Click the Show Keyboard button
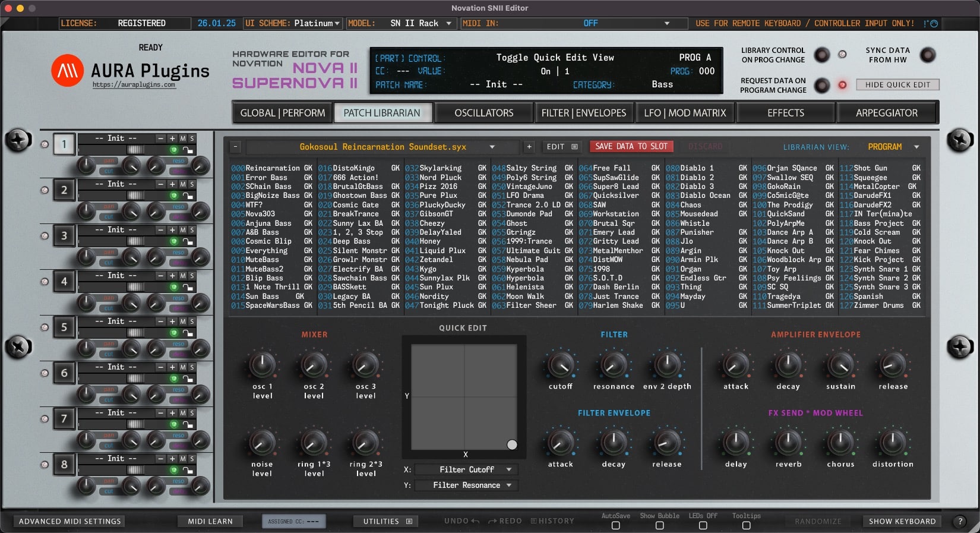 [x=902, y=521]
